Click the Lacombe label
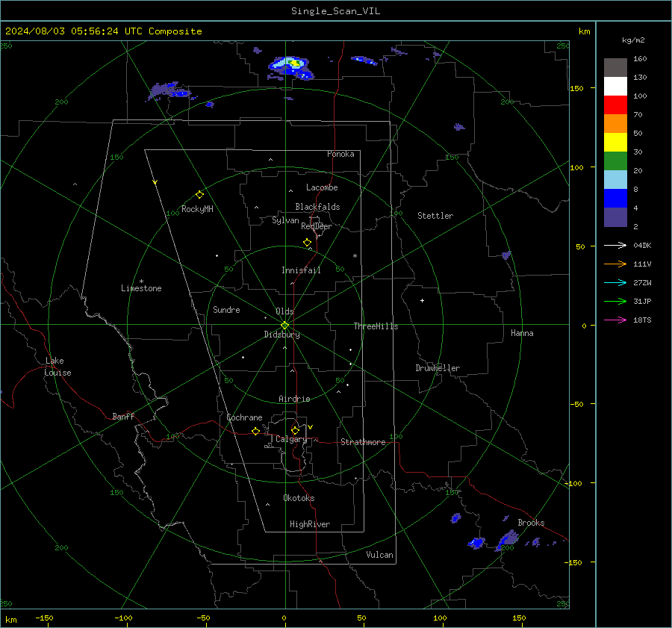This screenshot has width=672, height=628. point(322,187)
